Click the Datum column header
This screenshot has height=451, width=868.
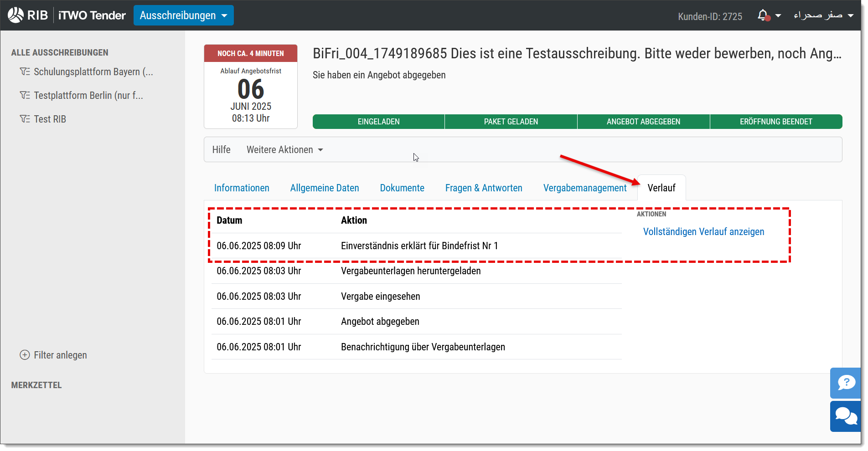[229, 220]
